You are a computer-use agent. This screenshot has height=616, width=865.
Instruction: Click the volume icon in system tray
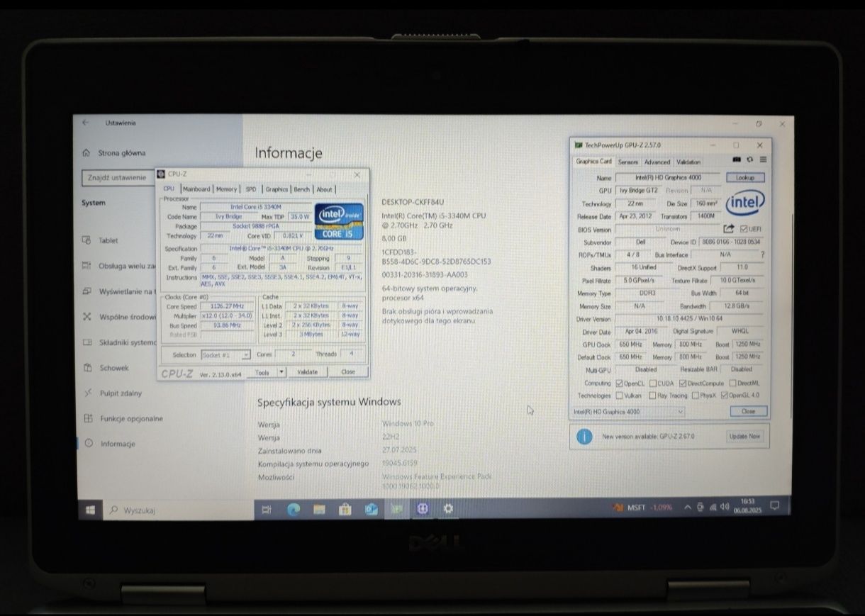(725, 507)
